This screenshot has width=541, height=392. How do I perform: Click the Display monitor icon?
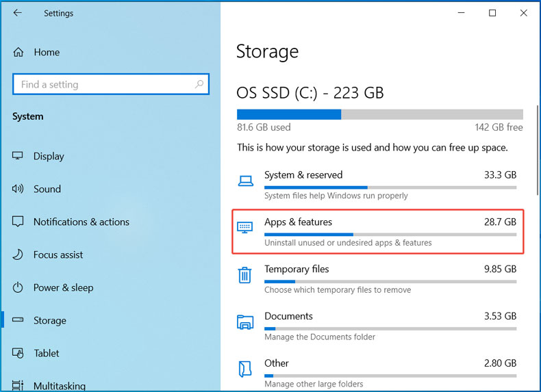pyautogui.click(x=18, y=155)
